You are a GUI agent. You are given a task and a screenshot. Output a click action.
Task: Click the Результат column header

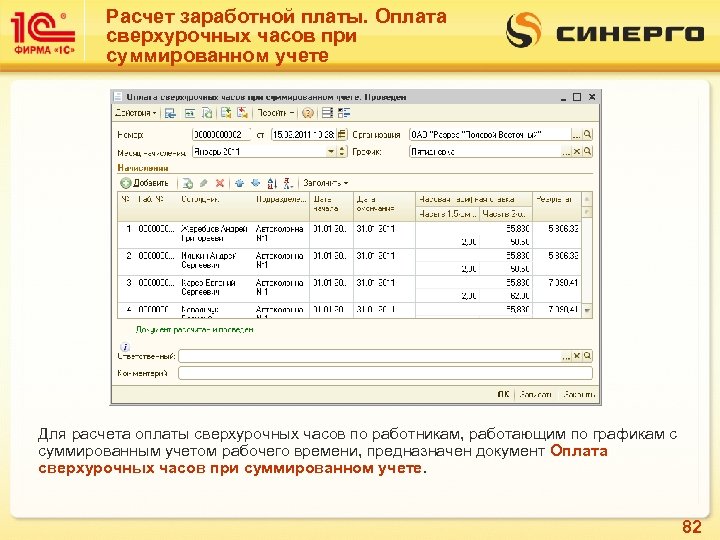557,207
